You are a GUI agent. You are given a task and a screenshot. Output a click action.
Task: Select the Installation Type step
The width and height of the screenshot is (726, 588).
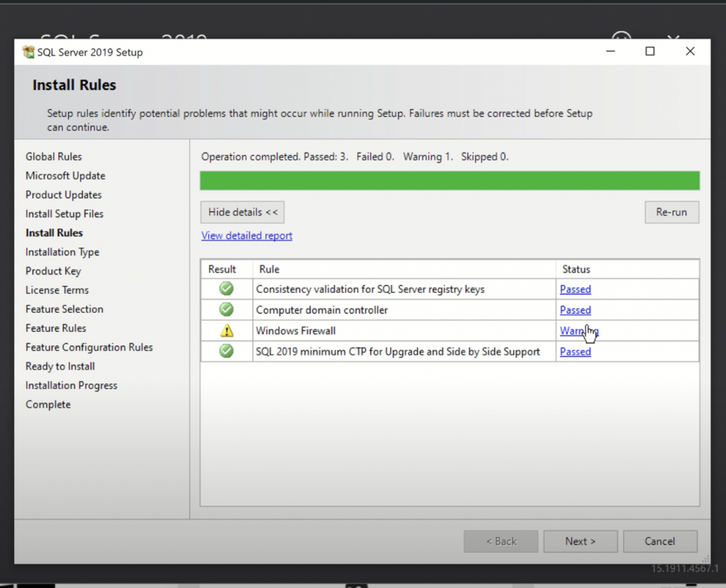point(62,252)
